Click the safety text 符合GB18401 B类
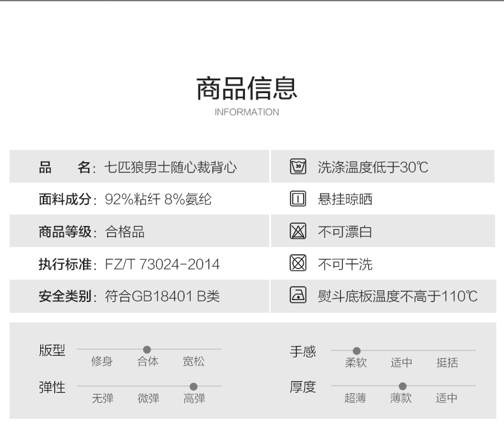 pos(162,296)
